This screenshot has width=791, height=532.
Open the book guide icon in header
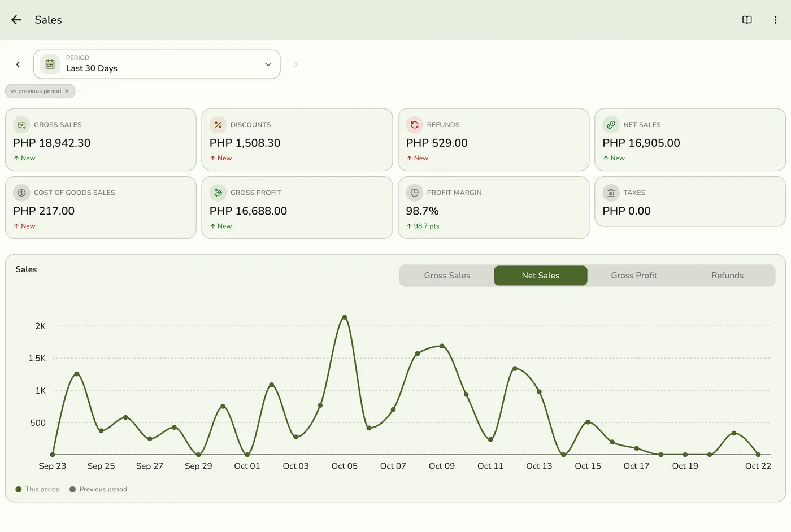747,20
